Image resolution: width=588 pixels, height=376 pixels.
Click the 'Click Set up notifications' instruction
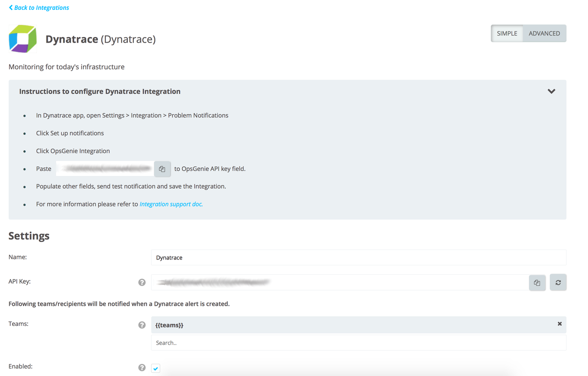point(70,133)
